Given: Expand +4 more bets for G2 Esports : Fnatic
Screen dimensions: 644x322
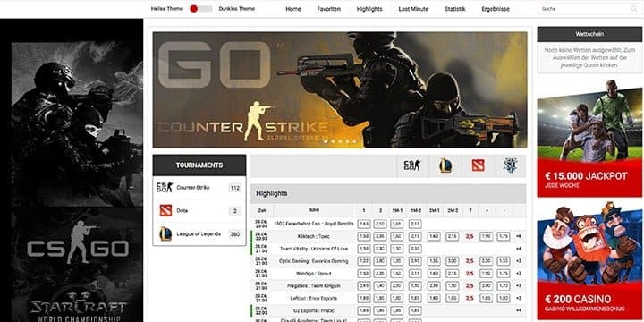Looking at the screenshot, I should point(518,310).
